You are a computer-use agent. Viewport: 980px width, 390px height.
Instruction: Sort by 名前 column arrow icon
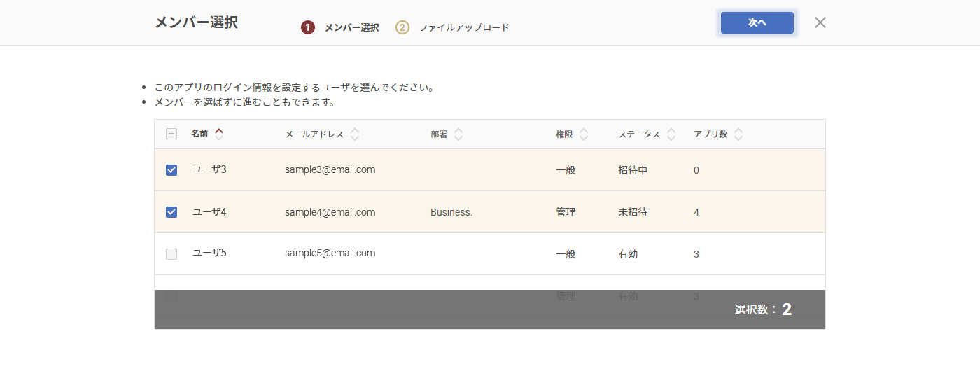pyautogui.click(x=219, y=134)
